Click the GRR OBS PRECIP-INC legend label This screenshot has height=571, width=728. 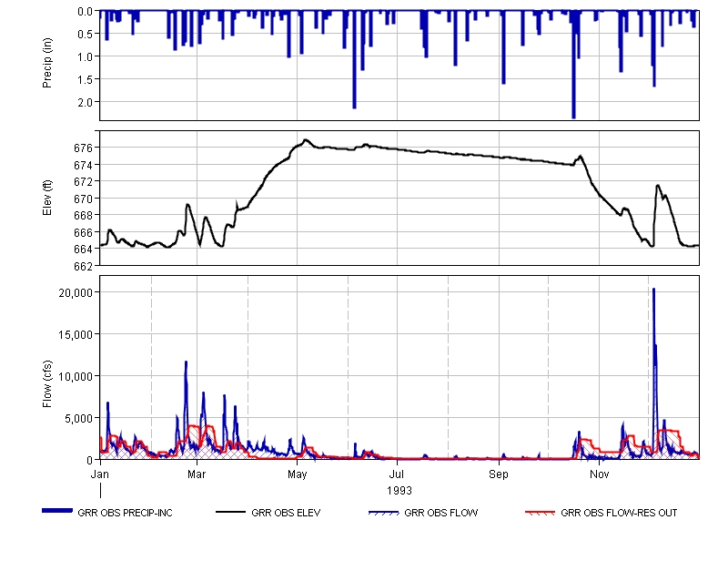pyautogui.click(x=125, y=513)
